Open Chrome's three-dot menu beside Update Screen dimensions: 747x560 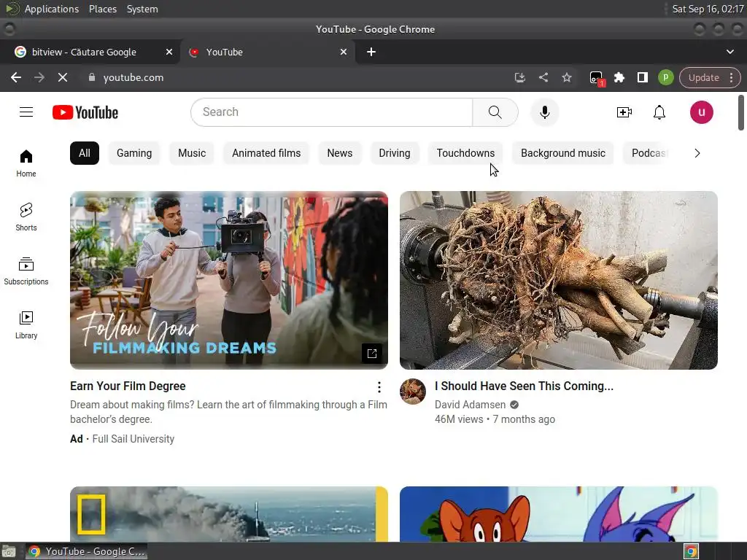731,77
